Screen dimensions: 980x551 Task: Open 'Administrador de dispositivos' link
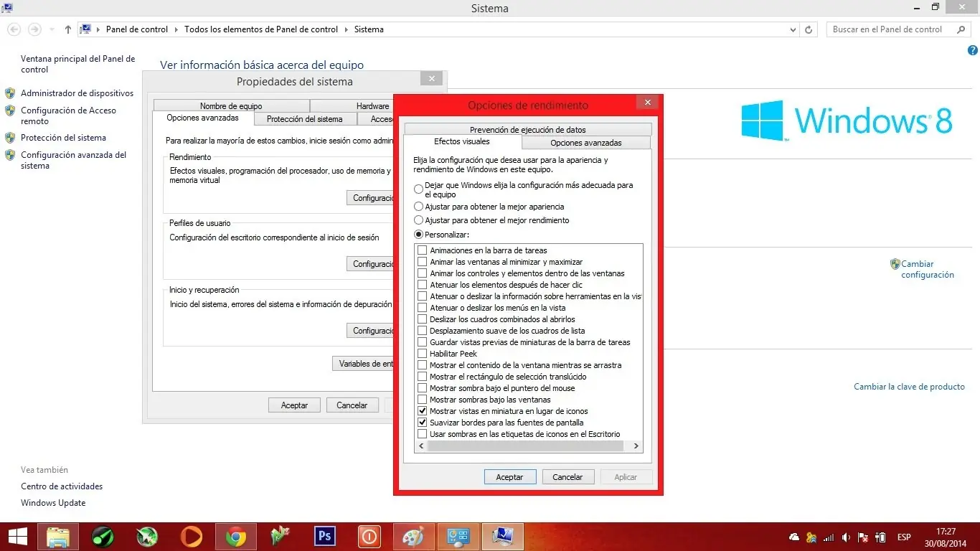(77, 93)
